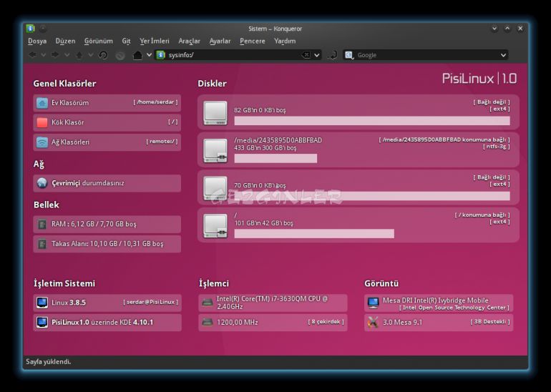Expand the back history dropdown arrow
The image size is (551, 392).
(44, 55)
